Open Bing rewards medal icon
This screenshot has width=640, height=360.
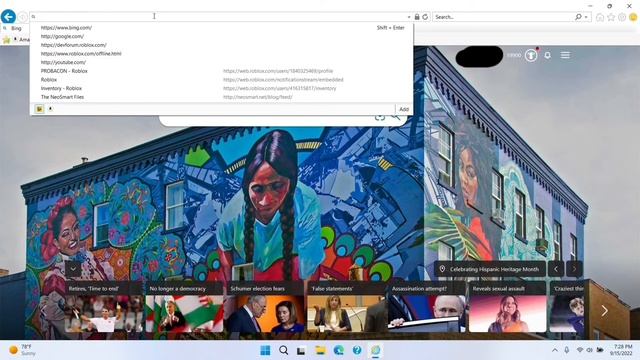tap(531, 55)
